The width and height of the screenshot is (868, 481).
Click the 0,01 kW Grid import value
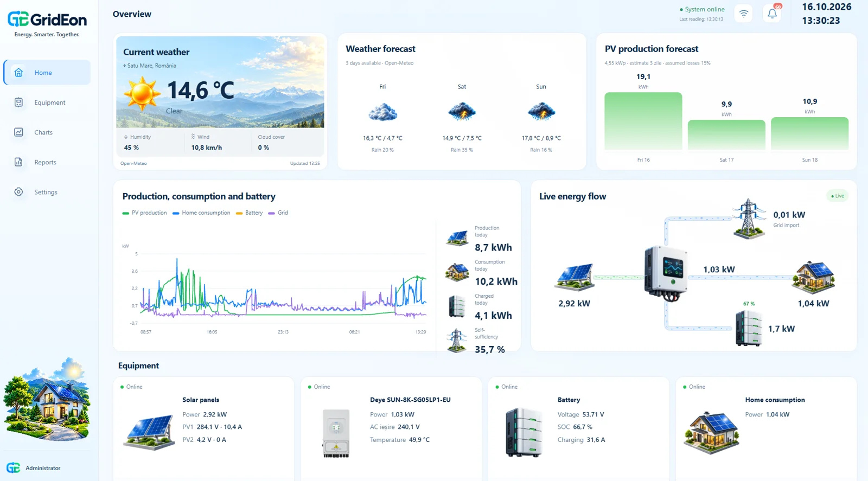coord(789,215)
